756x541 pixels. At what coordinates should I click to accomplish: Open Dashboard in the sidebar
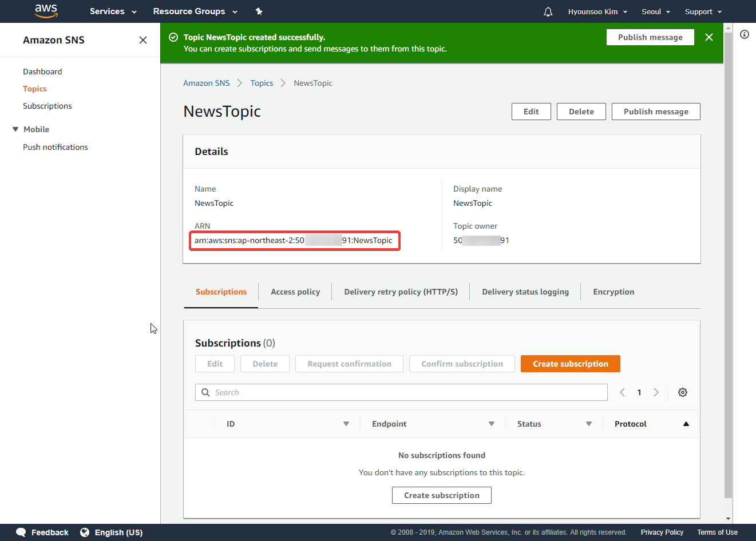42,71
